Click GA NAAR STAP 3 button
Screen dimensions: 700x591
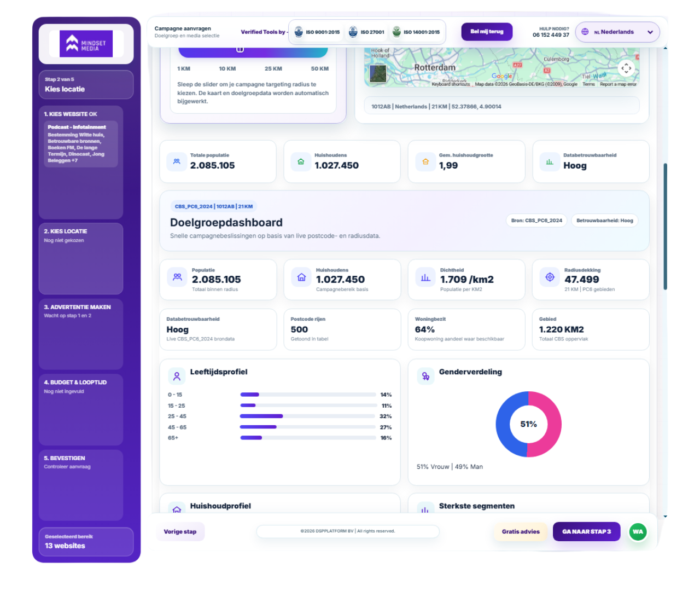coord(586,531)
